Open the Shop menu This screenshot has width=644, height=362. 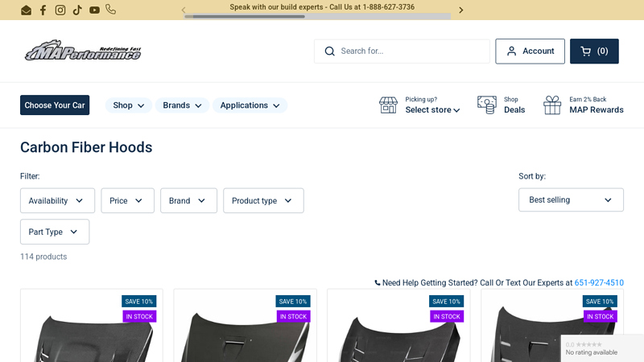point(129,105)
